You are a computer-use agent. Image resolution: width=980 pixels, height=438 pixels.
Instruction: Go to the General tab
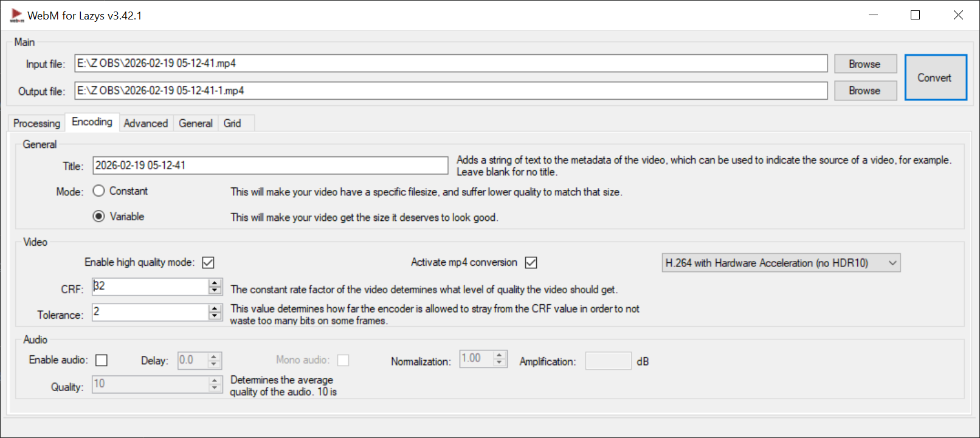click(196, 123)
